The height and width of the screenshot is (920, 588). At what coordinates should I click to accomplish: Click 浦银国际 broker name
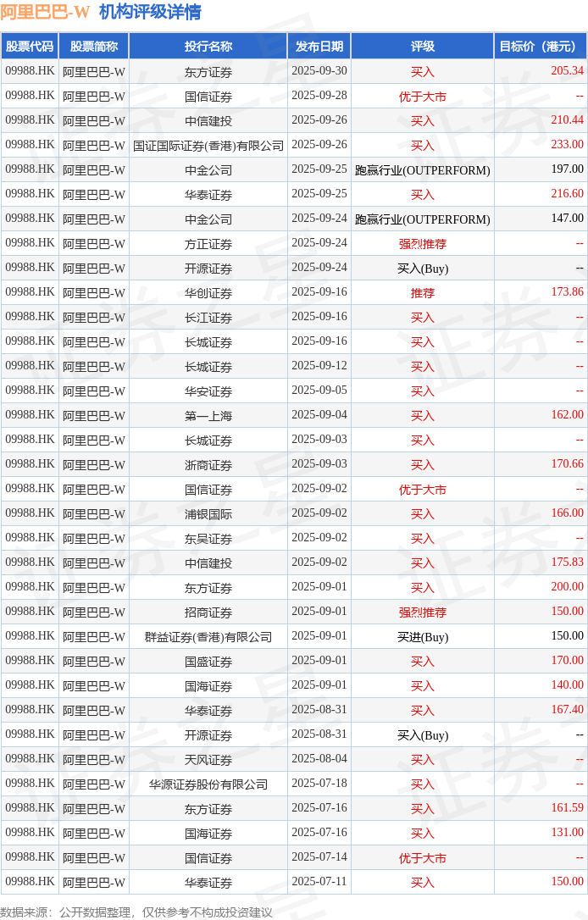(208, 514)
